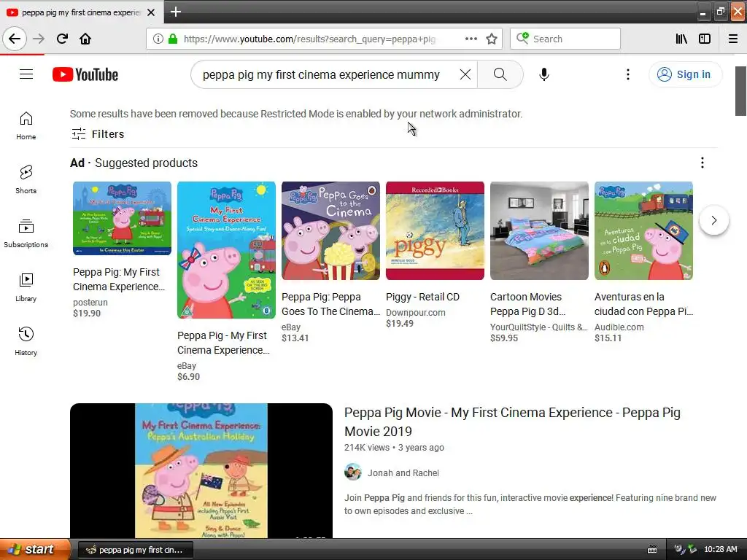Show site information icon in address bar
The image size is (747, 560).
[158, 39]
